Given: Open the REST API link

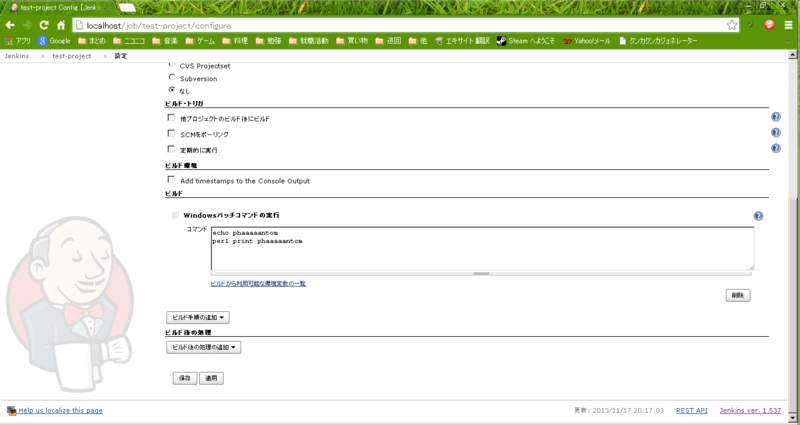Looking at the screenshot, I should pos(692,410).
